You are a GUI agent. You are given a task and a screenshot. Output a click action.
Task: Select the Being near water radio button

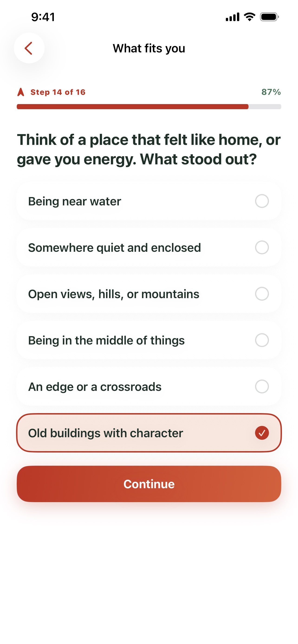pos(262,201)
